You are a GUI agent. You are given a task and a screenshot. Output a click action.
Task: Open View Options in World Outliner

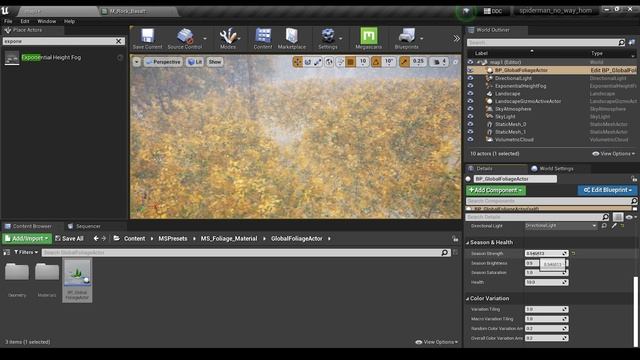pos(613,154)
